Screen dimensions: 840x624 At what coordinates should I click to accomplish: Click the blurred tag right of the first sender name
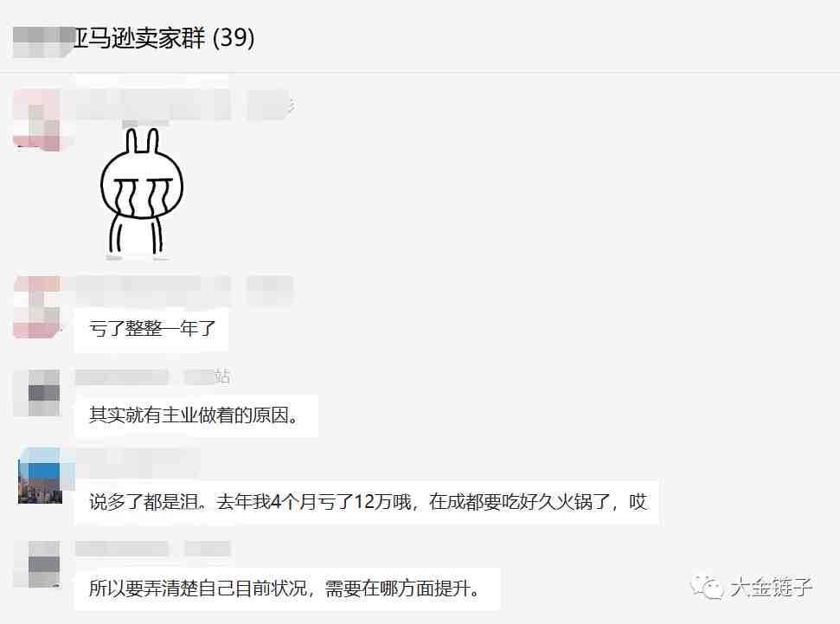click(271, 105)
